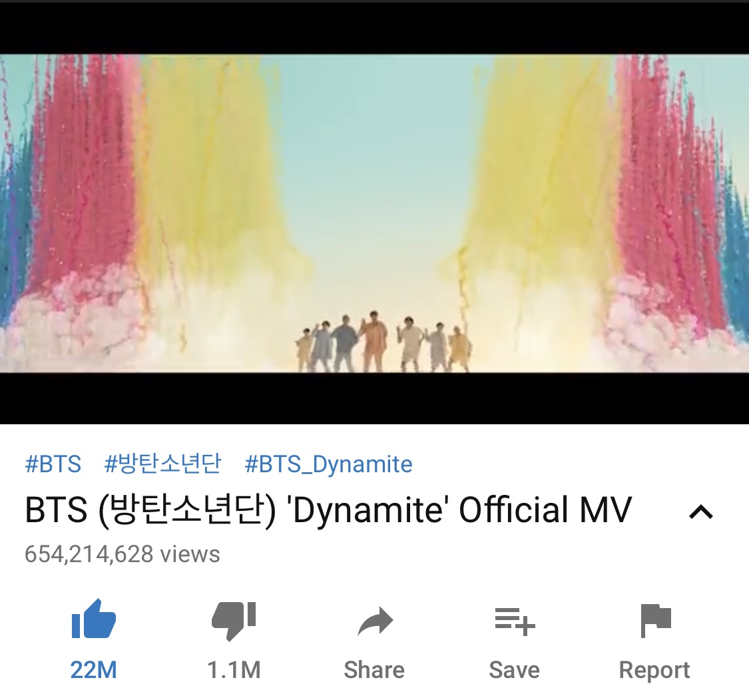The image size is (749, 700).
Task: Tap the Share text label
Action: (374, 670)
